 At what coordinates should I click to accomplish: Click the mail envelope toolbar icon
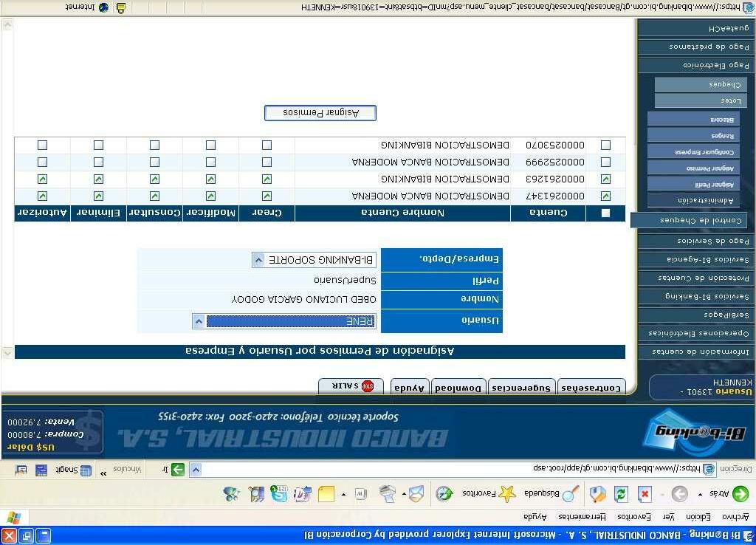pos(416,494)
